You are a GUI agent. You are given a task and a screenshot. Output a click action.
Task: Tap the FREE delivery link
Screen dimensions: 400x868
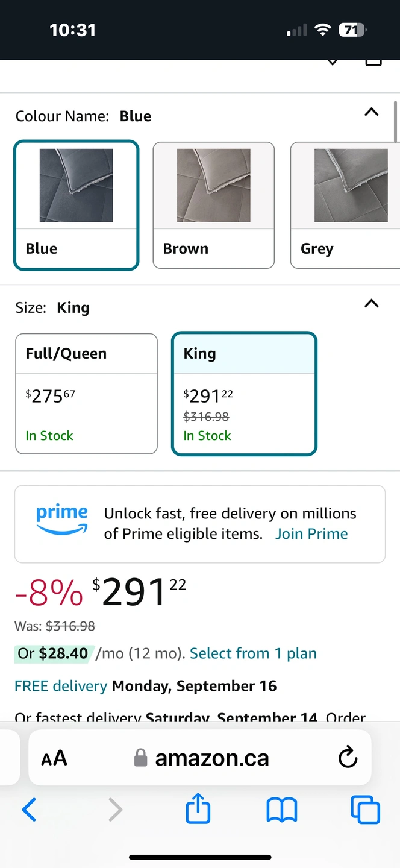[x=61, y=686]
